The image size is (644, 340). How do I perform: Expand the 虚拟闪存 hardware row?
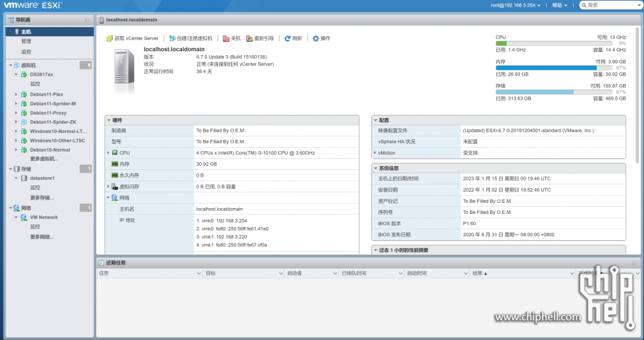108,186
